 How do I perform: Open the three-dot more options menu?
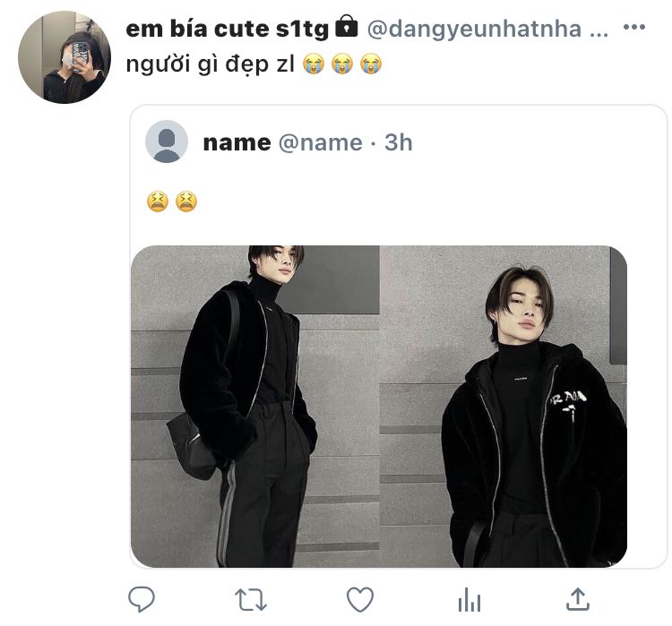click(x=633, y=27)
